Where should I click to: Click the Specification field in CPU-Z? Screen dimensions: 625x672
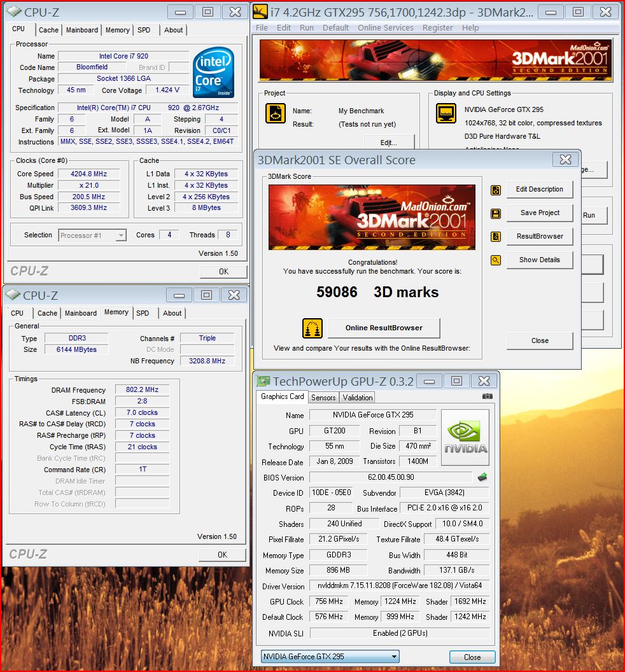pos(148,108)
